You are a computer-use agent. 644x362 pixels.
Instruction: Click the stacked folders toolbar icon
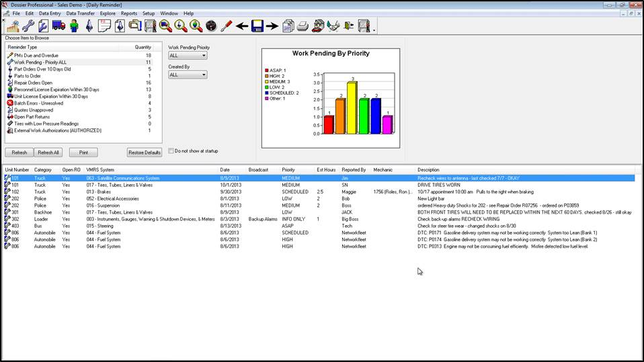[x=134, y=26]
